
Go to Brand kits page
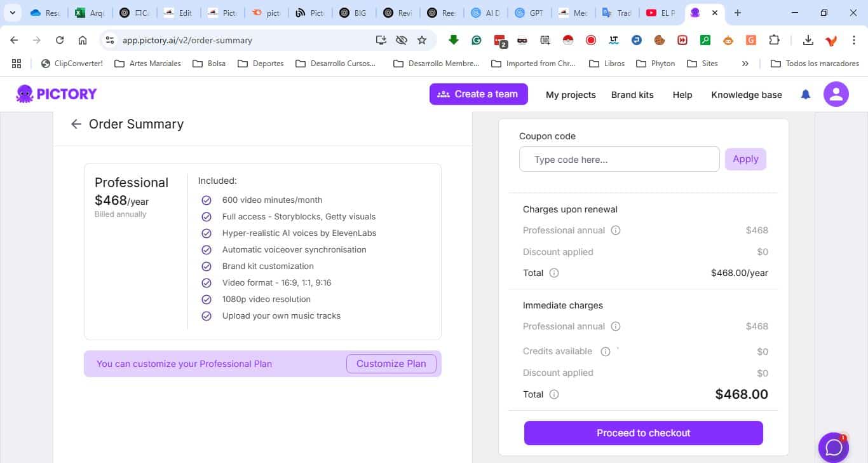pos(632,95)
